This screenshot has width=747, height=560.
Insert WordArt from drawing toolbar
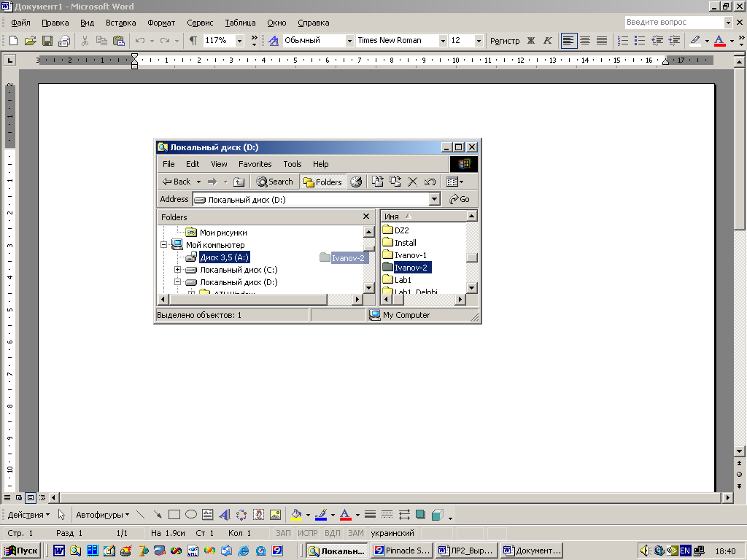coord(225,515)
